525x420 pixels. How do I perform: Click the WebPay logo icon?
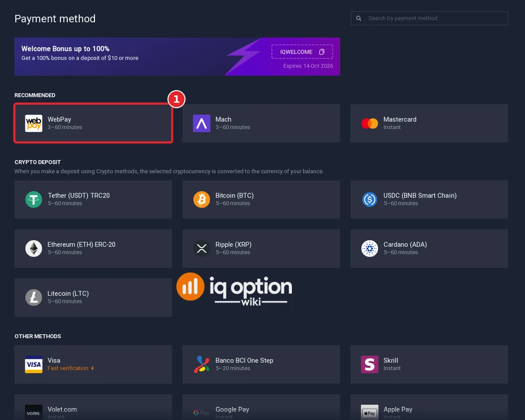[x=34, y=123]
